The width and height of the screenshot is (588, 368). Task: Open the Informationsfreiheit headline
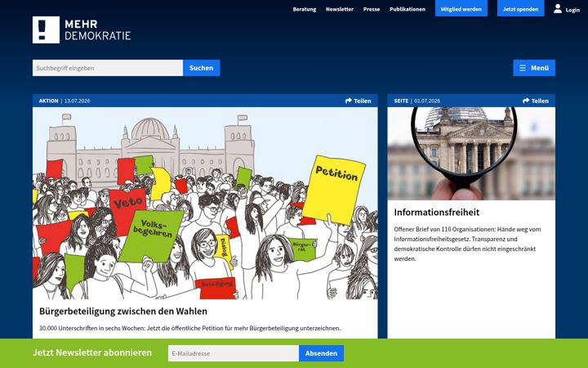point(436,212)
